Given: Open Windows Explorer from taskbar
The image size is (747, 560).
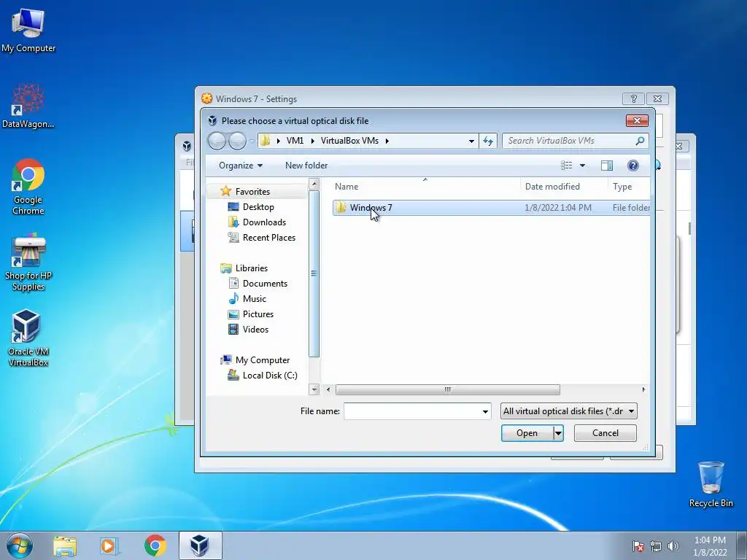Looking at the screenshot, I should tap(65, 546).
